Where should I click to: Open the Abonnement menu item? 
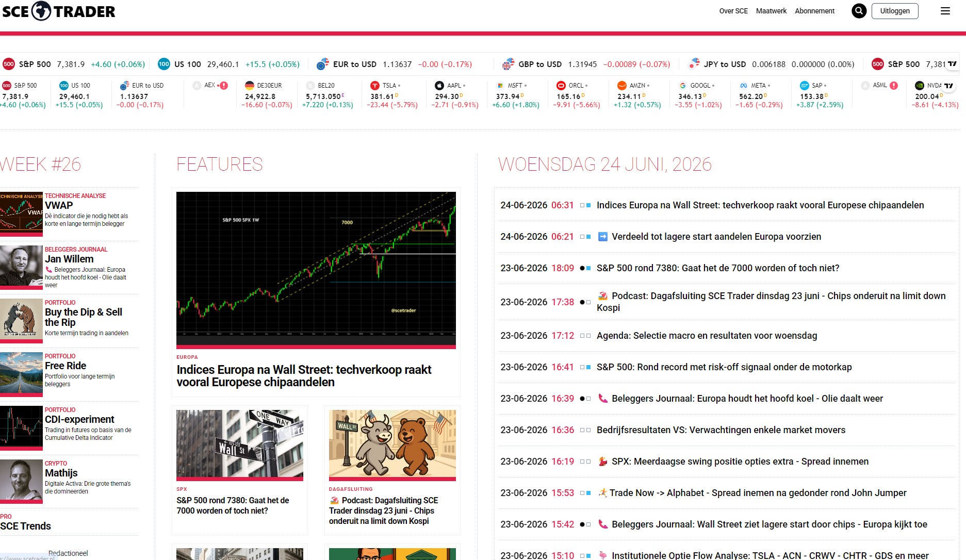click(814, 11)
